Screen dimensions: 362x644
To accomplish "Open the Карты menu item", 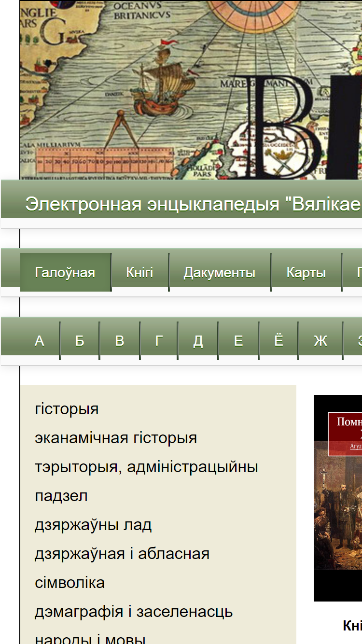I will [x=306, y=272].
